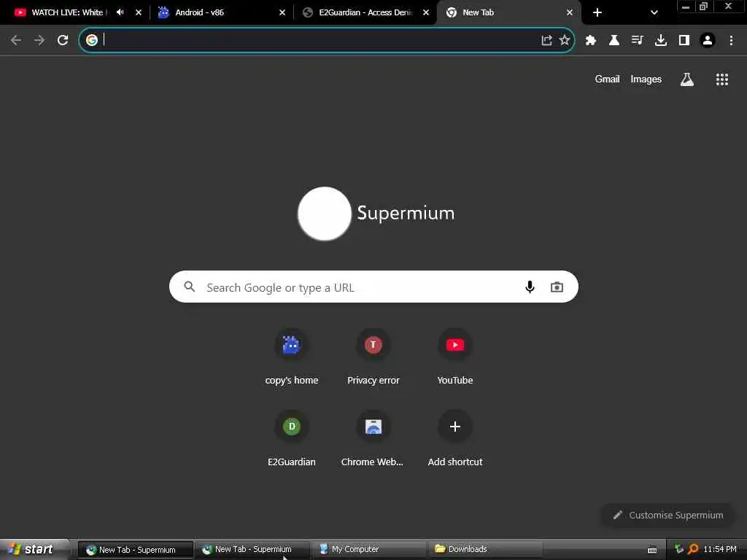Viewport: 747px width, 560px height.
Task: Go back using the back arrow
Action: coord(16,40)
